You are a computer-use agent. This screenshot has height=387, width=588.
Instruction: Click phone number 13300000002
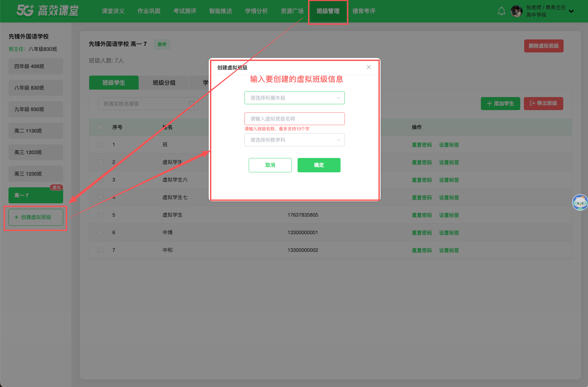tap(303, 250)
